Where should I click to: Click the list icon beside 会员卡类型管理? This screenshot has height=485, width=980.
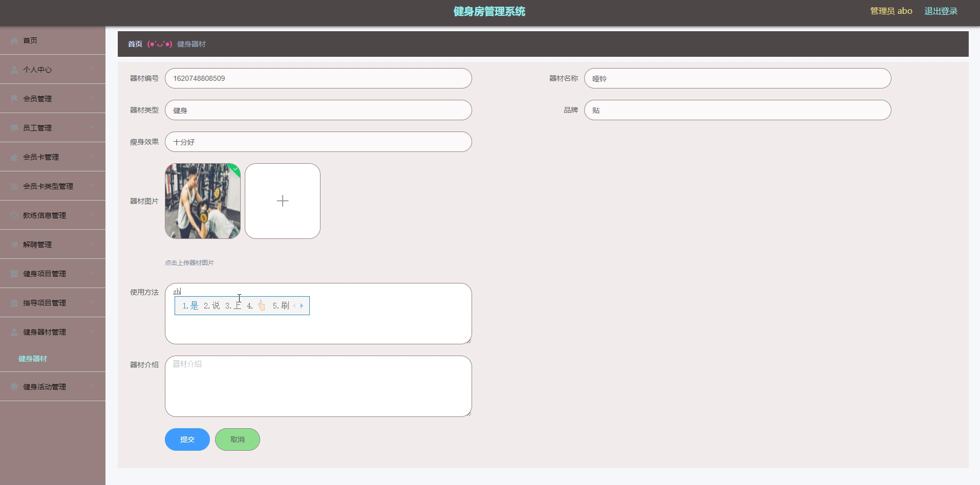pyautogui.click(x=14, y=186)
